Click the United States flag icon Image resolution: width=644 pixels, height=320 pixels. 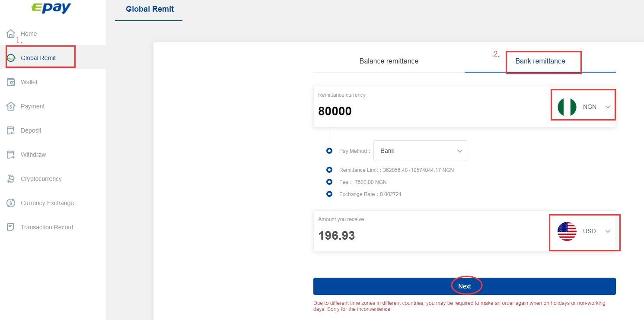[567, 231]
